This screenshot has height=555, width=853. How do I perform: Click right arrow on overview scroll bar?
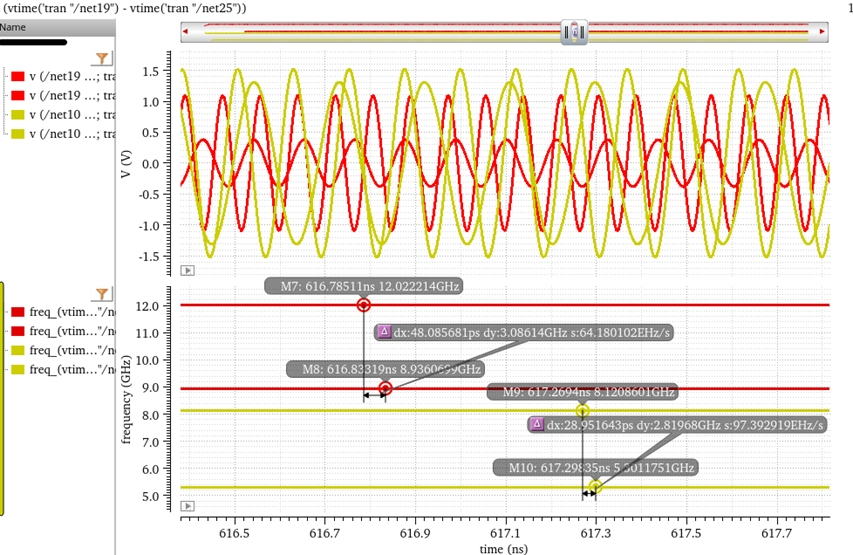coord(822,33)
